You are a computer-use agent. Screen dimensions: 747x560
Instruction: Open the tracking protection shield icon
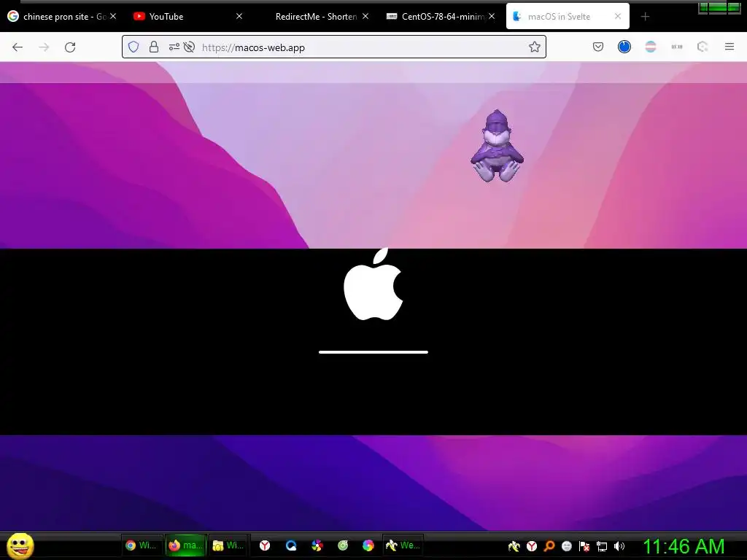[x=133, y=47]
